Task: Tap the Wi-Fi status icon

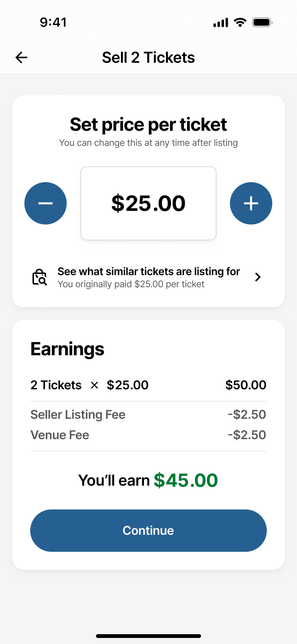Action: pos(240,22)
